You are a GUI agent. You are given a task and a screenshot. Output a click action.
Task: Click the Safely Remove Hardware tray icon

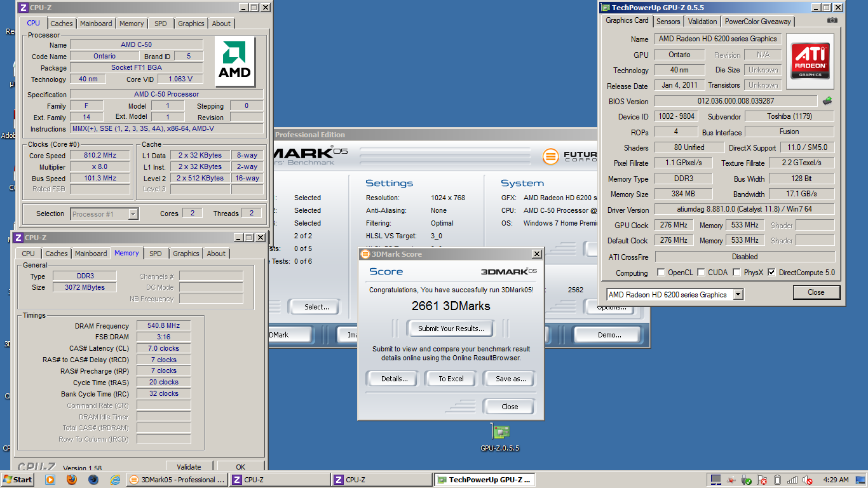(747, 480)
